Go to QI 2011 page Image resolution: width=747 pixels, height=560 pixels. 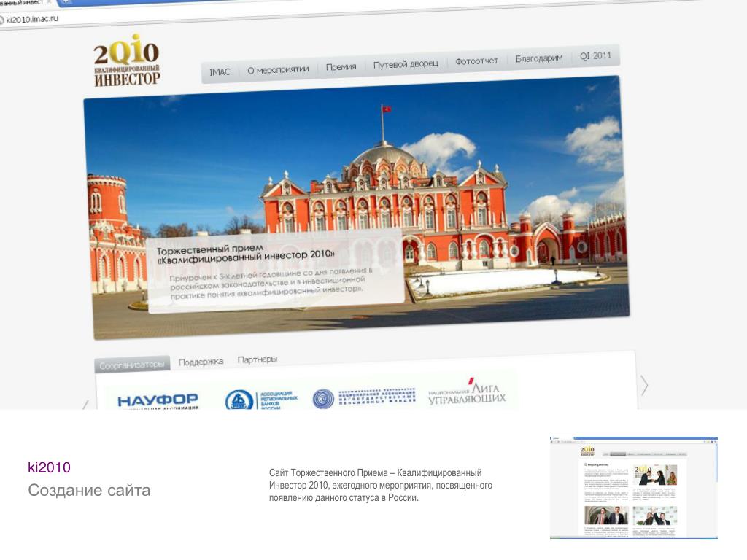(x=595, y=55)
